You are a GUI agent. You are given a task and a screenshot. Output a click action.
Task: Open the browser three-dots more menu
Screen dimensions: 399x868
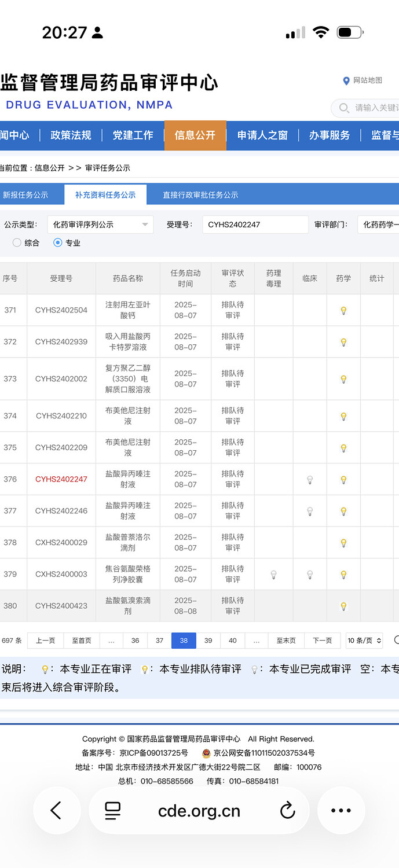[x=341, y=811]
